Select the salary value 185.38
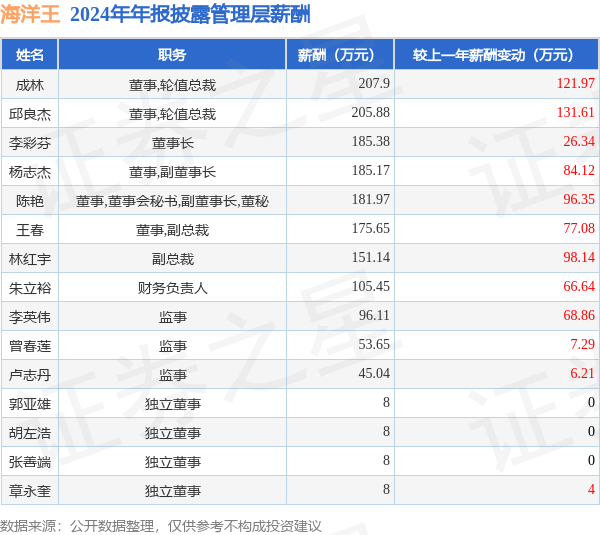Image resolution: width=600 pixels, height=535 pixels. [370, 141]
